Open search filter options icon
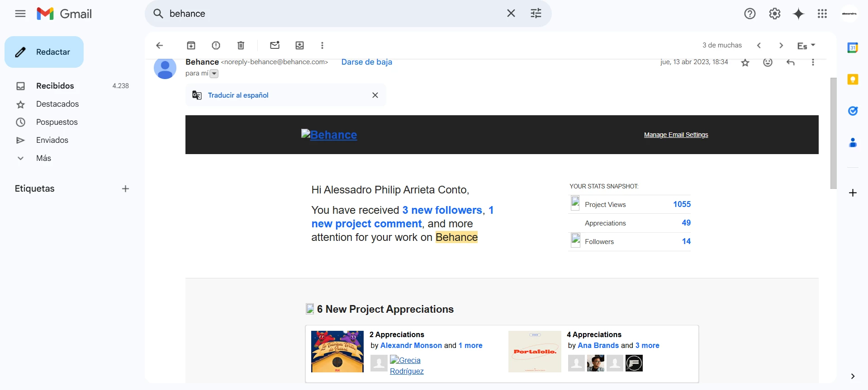Viewport: 868px width, 390px height. click(x=536, y=14)
